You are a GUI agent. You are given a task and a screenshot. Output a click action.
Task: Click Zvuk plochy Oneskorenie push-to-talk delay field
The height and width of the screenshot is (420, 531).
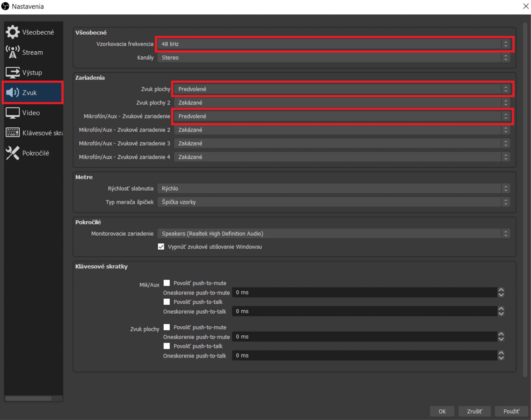[x=365, y=355]
